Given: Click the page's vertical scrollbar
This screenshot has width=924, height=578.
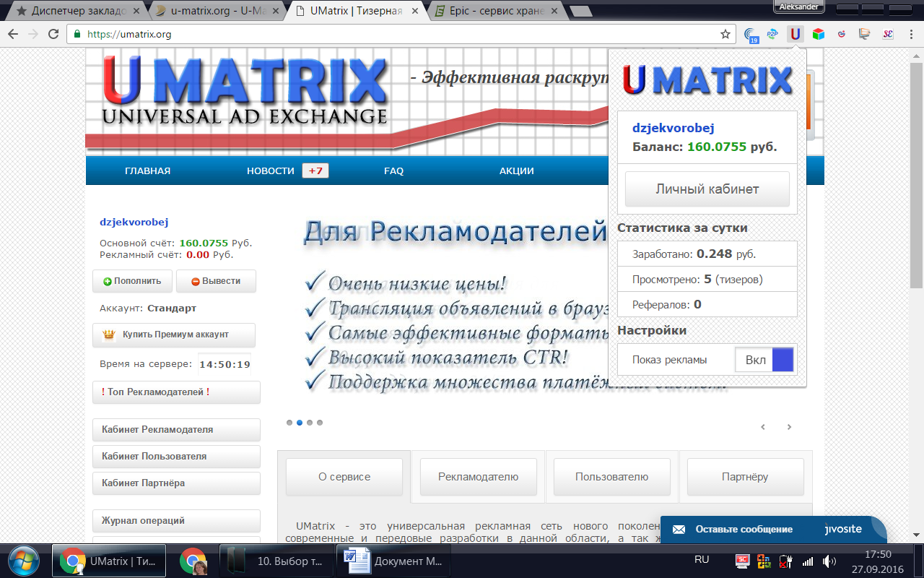Looking at the screenshot, I should click(918, 217).
